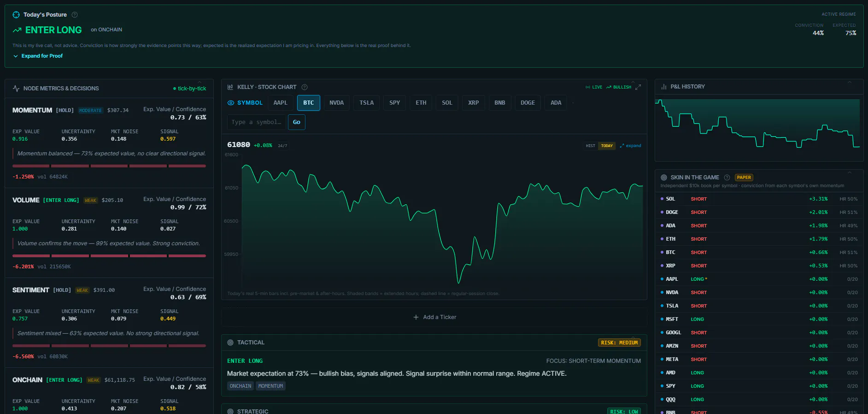Viewport: 868px width, 414px height.
Task: Expand the proof section chevron under the posture
Action: 16,56
